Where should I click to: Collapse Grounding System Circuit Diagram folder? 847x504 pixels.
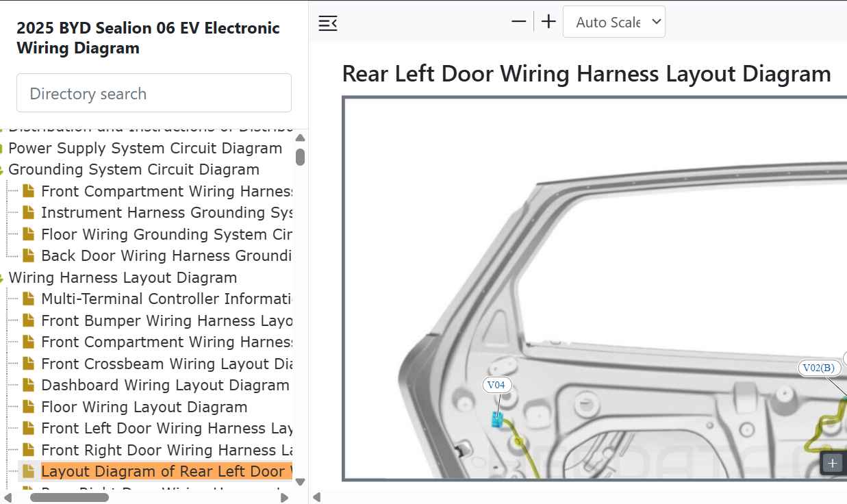3,170
